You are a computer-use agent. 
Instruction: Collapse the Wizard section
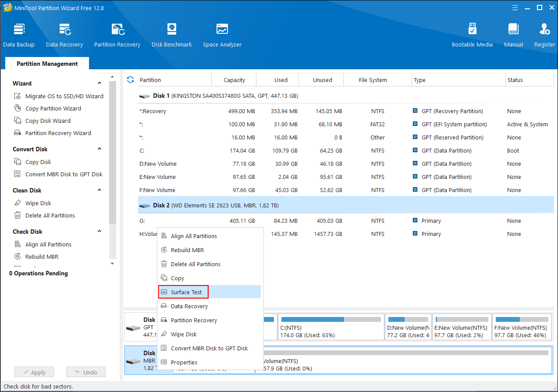100,83
